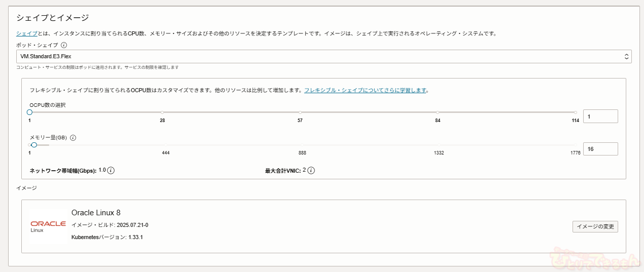This screenshot has width=644, height=272.
Task: Set the memory slider to the 888 mark
Action: click(x=302, y=145)
